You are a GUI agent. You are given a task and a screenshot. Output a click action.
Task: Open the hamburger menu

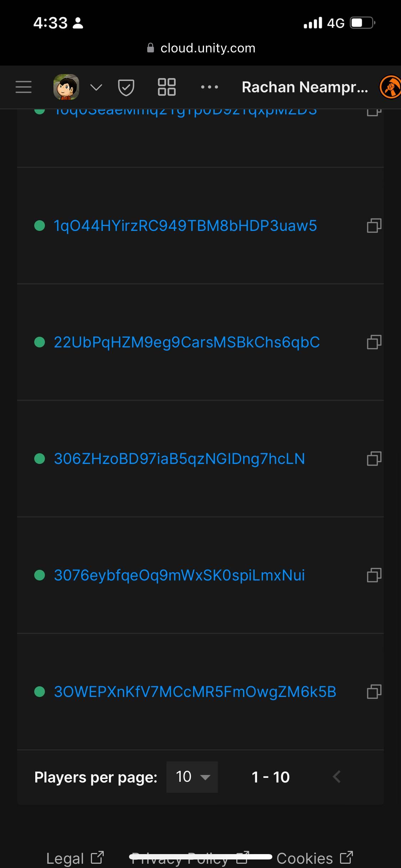[23, 87]
